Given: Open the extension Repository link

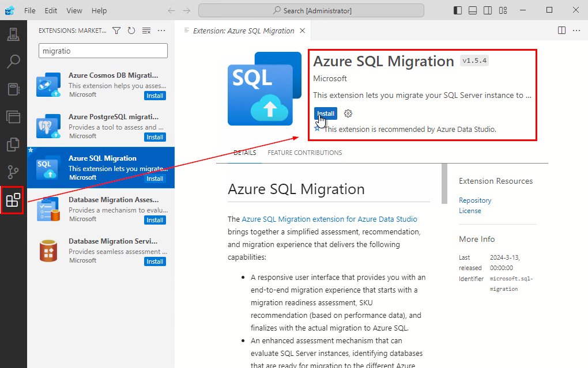Looking at the screenshot, I should tap(474, 200).
